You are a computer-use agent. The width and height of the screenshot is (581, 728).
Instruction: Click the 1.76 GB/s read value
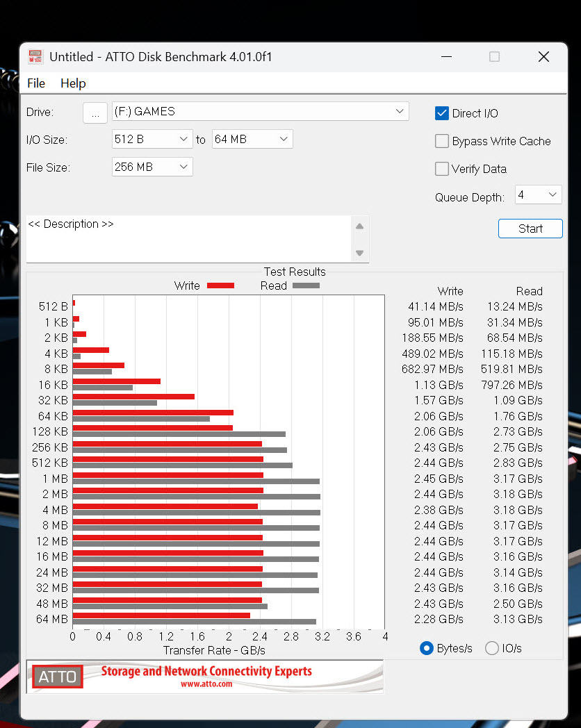[x=518, y=417]
